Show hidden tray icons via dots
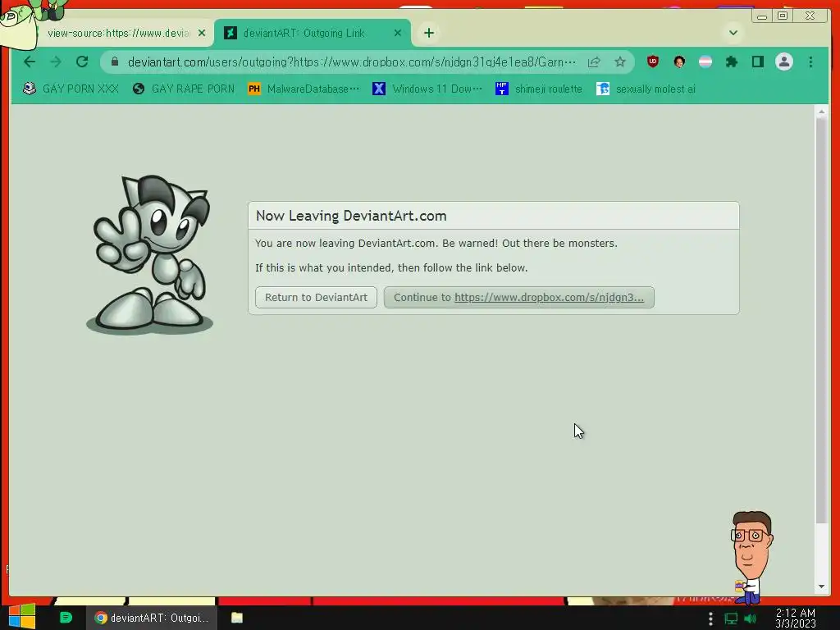 (x=710, y=619)
